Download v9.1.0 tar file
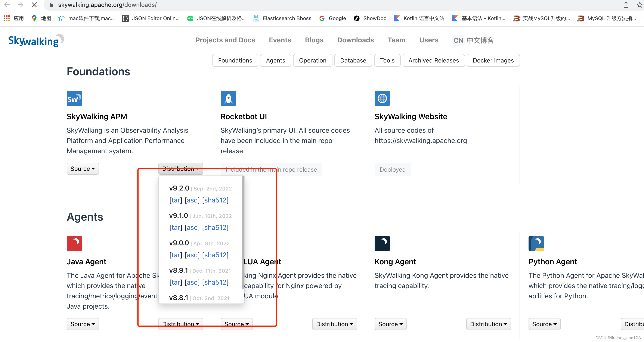This screenshot has width=644, height=342. pos(176,228)
